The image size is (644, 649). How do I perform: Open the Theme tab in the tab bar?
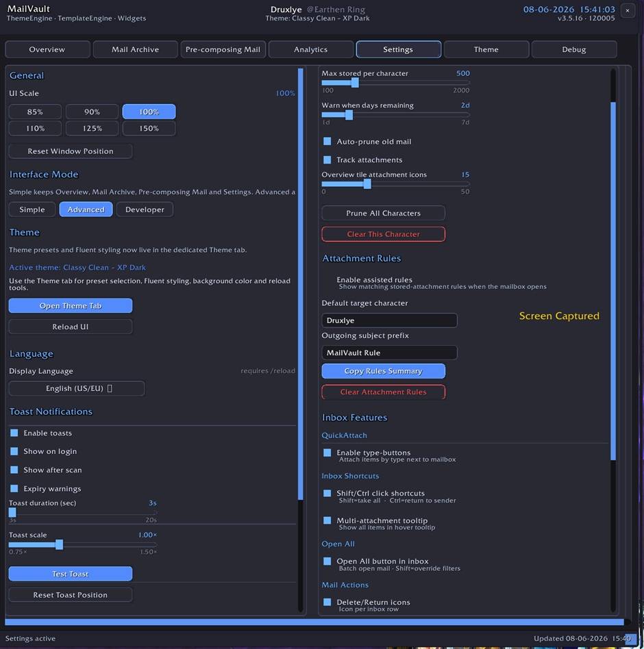(x=486, y=49)
